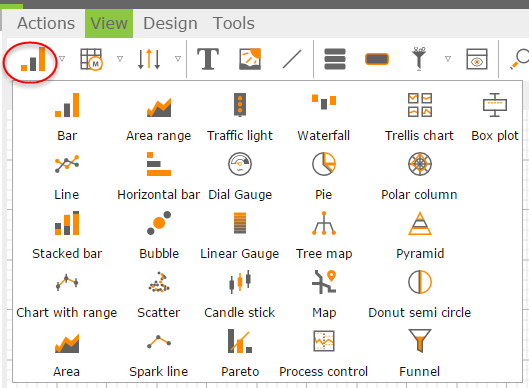Expand the chart type dropdown arrow
The height and width of the screenshot is (388, 529).
pyautogui.click(x=62, y=59)
